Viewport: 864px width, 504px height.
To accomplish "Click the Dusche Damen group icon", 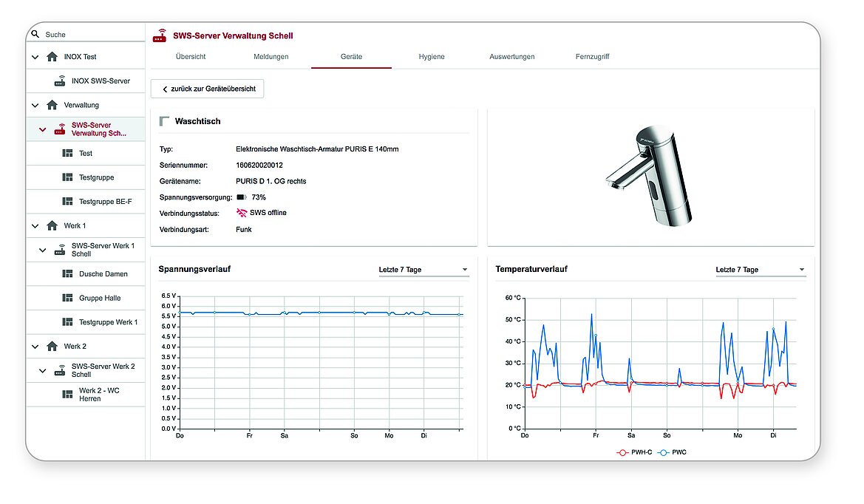I will coord(67,274).
